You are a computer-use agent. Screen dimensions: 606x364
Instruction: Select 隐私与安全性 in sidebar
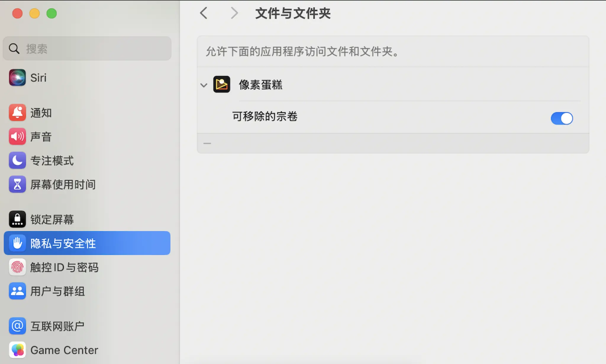[87, 243]
